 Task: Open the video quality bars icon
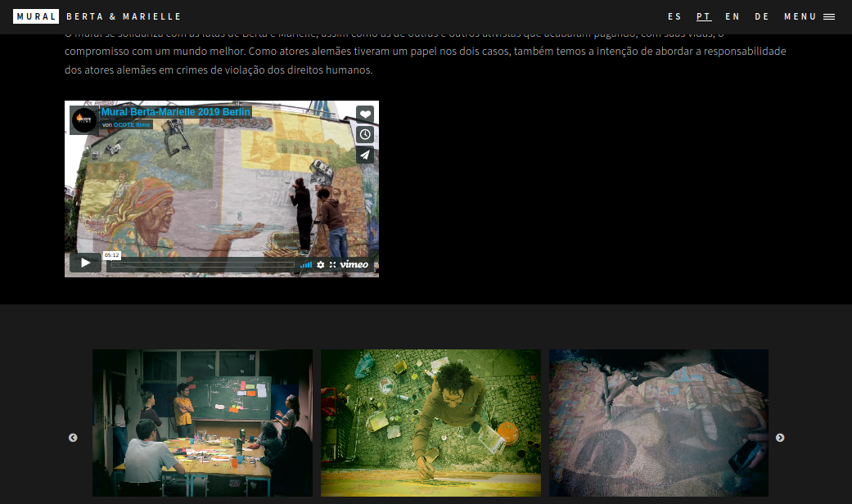click(x=309, y=264)
